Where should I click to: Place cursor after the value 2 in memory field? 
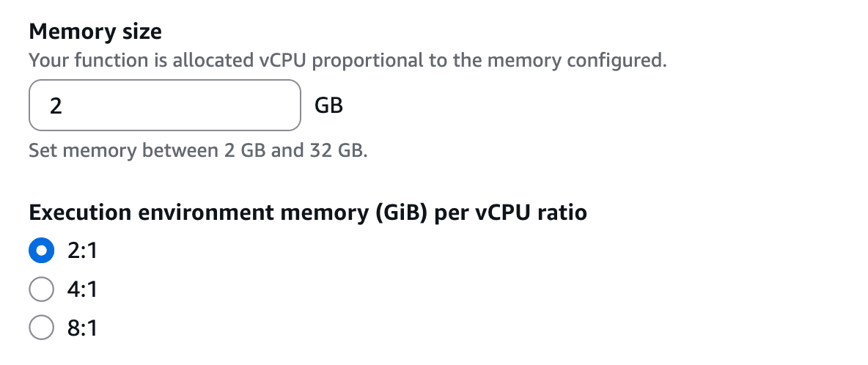coord(63,106)
